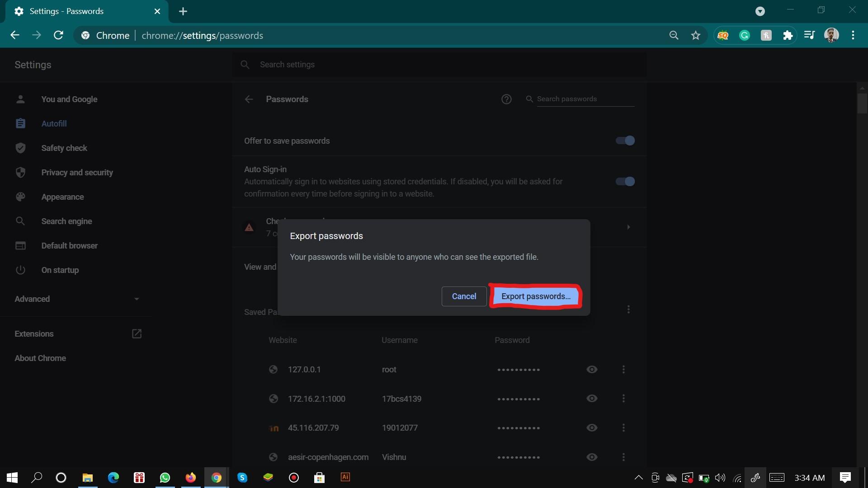This screenshot has width=868, height=488.
Task: Toggle the Auto Sign-in switch
Action: (625, 181)
